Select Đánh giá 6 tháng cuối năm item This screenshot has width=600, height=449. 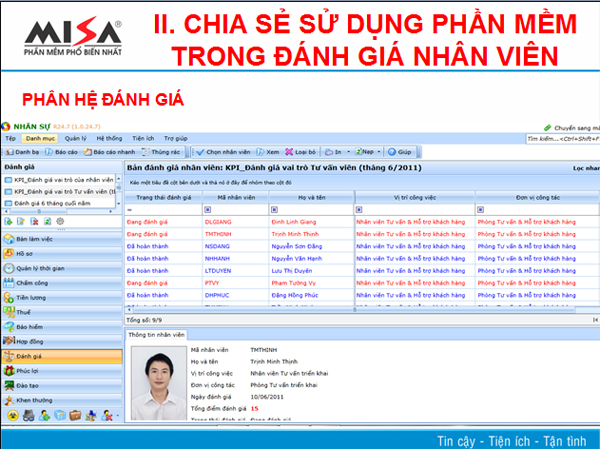point(56,202)
